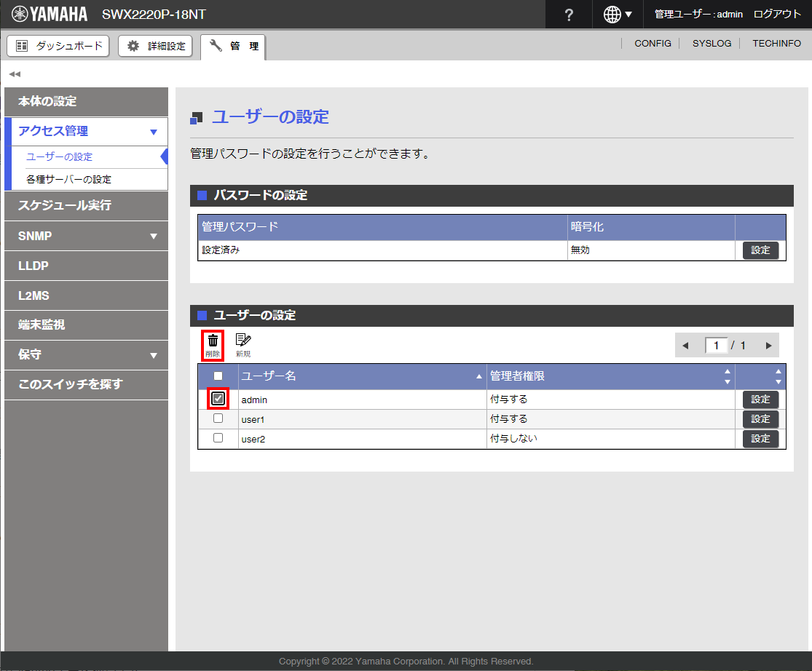
Task: Open the globe language dropdown
Action: point(618,15)
